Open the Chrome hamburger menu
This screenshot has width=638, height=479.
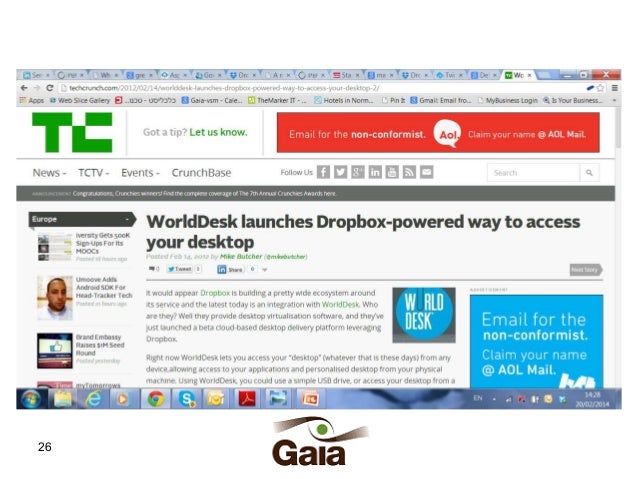(x=614, y=87)
